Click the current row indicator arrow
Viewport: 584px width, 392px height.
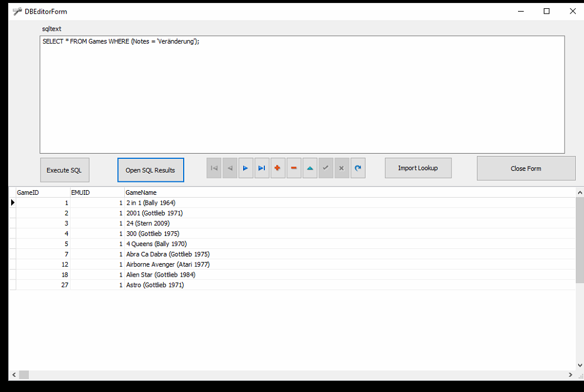click(12, 203)
